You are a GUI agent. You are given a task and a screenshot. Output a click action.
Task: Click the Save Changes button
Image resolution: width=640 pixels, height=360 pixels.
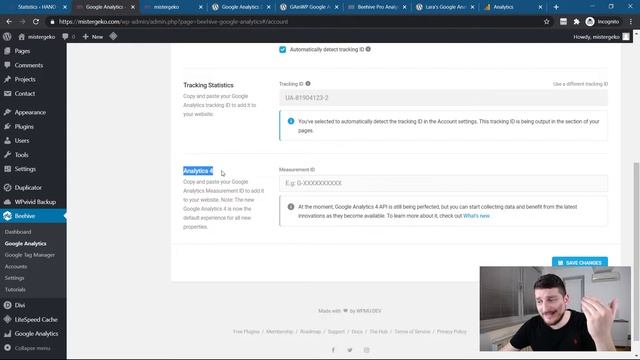(x=580, y=262)
